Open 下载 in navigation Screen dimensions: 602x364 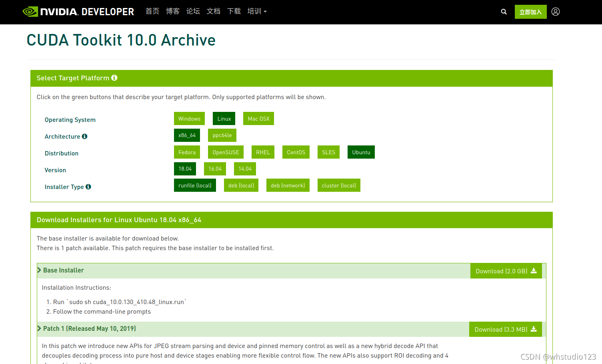(234, 11)
